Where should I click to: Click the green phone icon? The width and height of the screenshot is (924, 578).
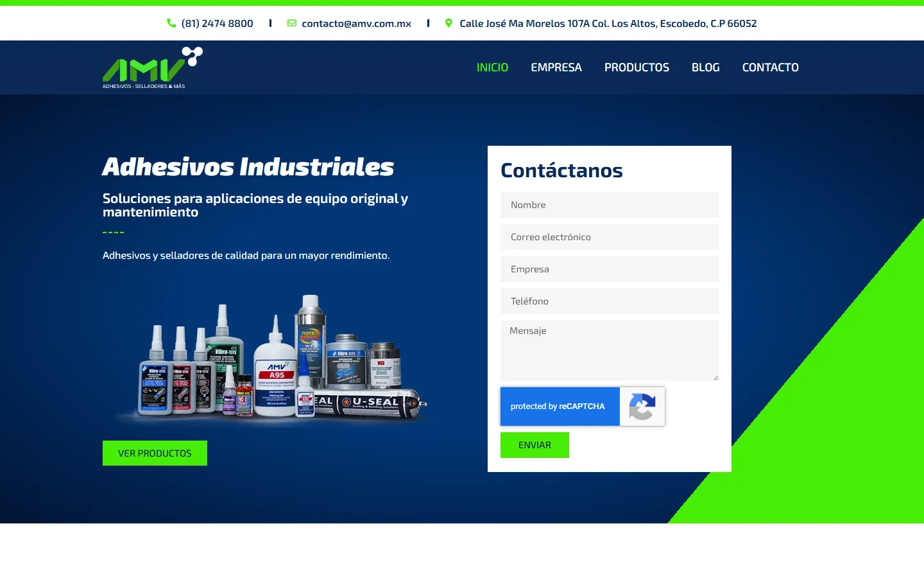pyautogui.click(x=171, y=23)
